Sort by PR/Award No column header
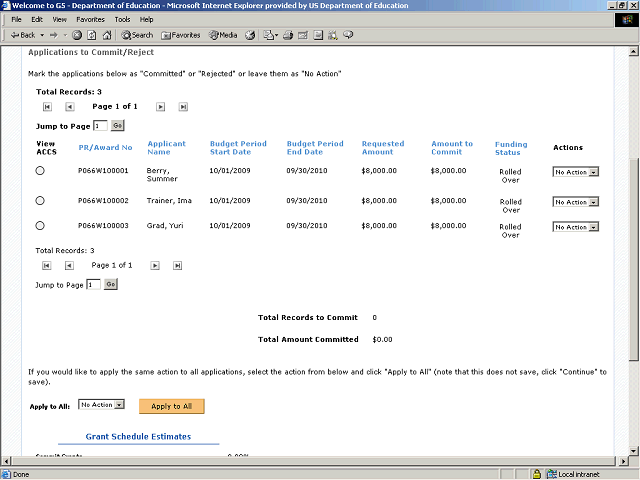The image size is (640, 480). pyautogui.click(x=105, y=147)
